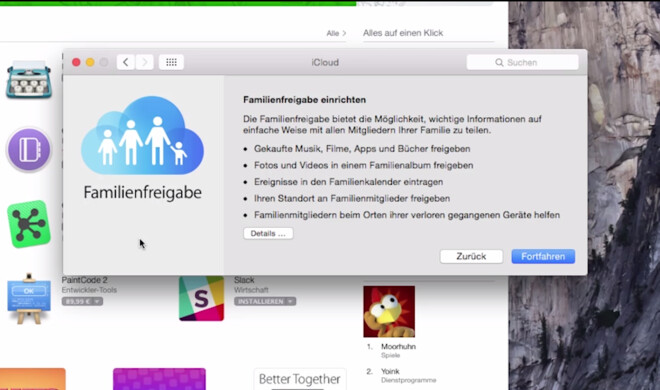Show all preferences grid icon
The image size is (660, 390).
coord(171,62)
